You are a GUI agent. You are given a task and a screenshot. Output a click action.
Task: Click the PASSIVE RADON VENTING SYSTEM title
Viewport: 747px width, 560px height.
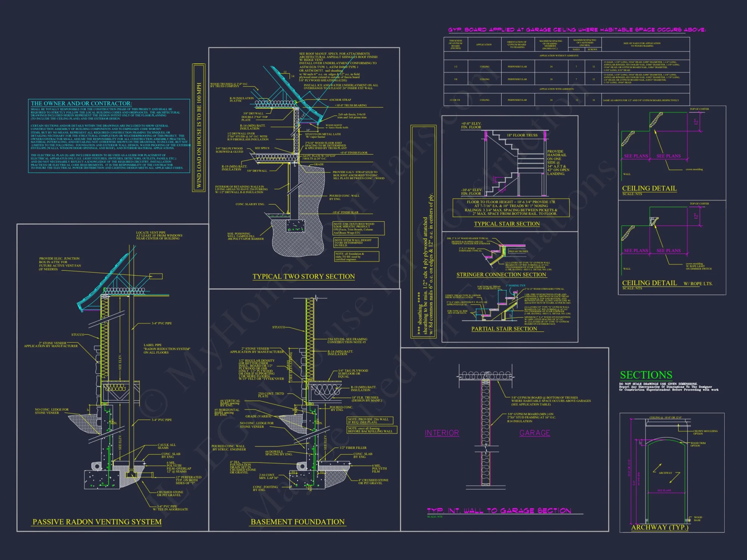pos(97,522)
